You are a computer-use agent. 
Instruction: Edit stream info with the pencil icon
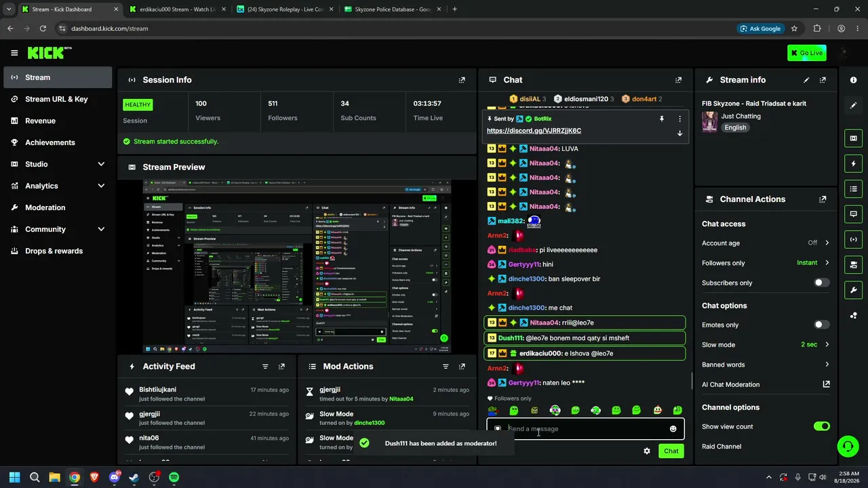(x=806, y=80)
